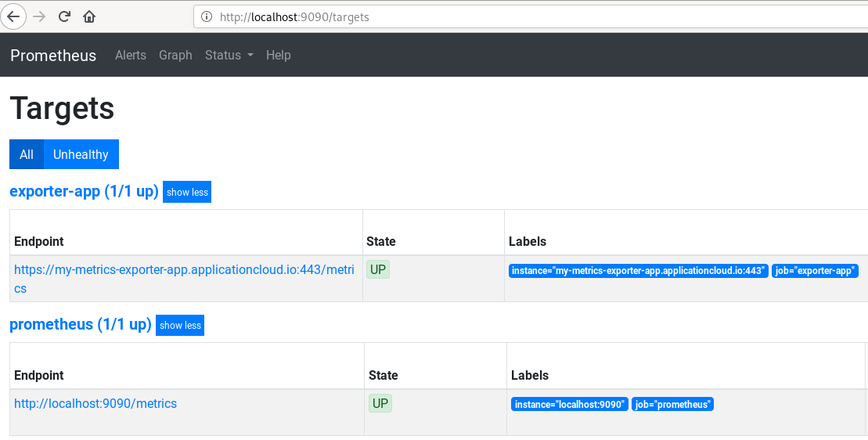
Task: Go to the browser home page icon
Action: (89, 16)
